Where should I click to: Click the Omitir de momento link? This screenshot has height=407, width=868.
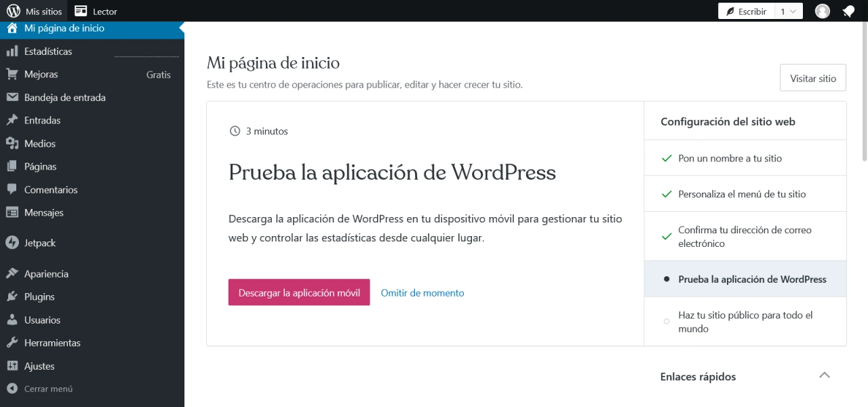click(x=422, y=293)
